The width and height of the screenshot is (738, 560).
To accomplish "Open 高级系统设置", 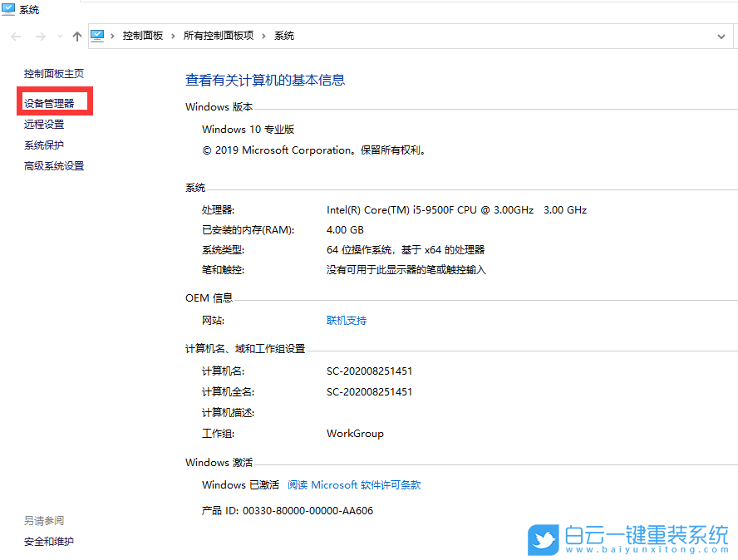I will click(x=53, y=165).
